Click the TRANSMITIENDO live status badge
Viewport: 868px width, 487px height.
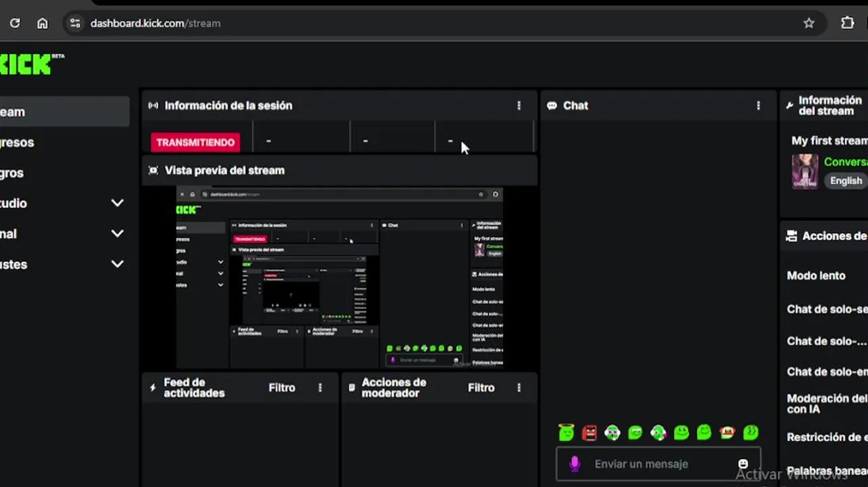pos(195,142)
